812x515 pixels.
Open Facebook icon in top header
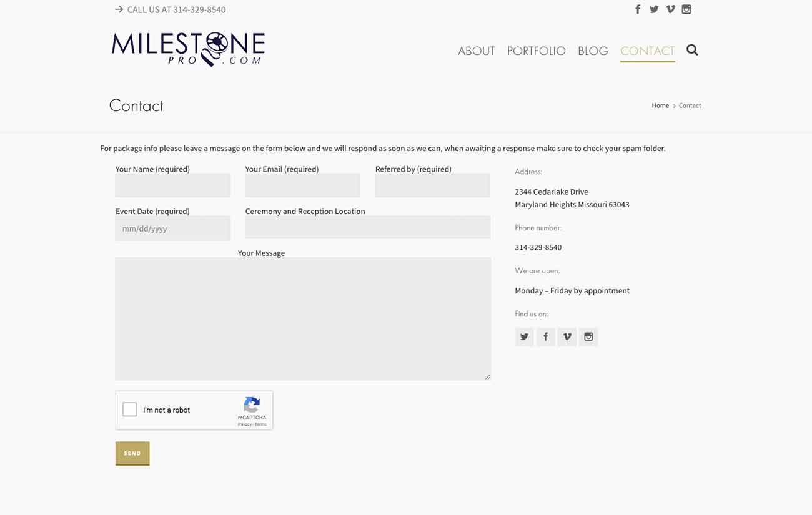click(638, 9)
